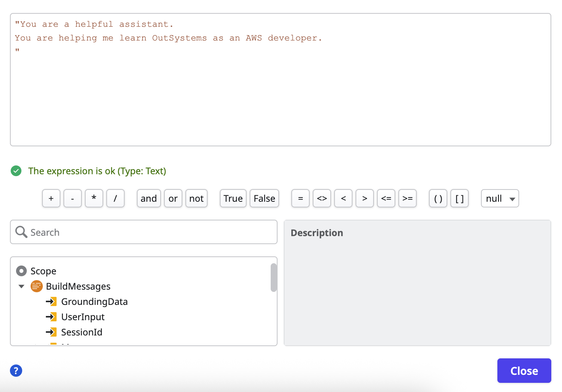Insert the multiply operator
Screen dimensions: 562x392
click(x=94, y=198)
